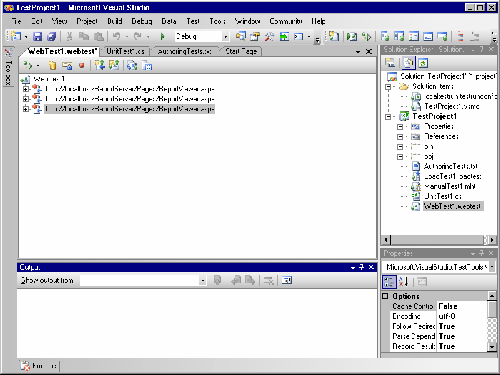Click the Save All icon
This screenshot has width=500, height=375.
pos(52,36)
